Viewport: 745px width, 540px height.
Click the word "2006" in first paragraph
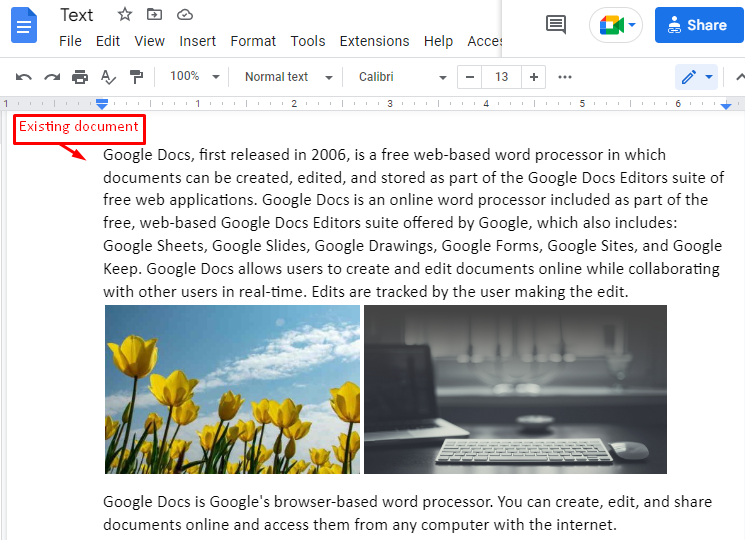pyautogui.click(x=329, y=155)
